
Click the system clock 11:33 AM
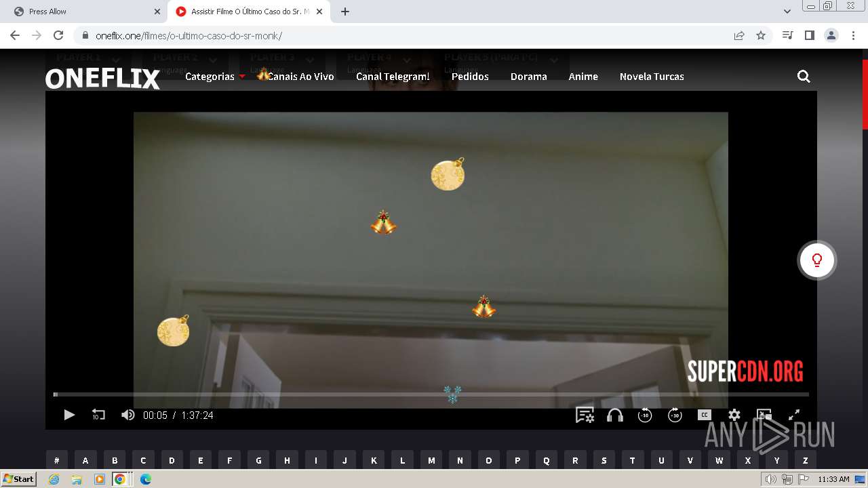click(x=833, y=479)
